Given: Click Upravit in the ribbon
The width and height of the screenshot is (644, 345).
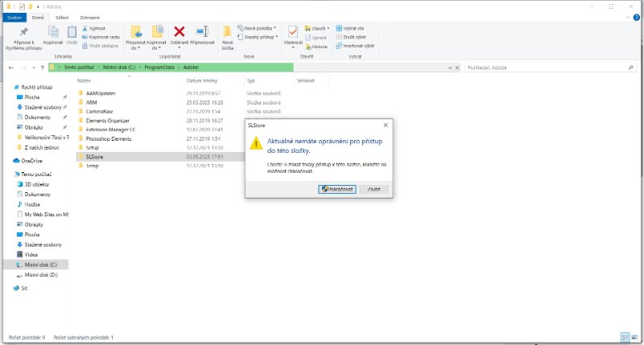Looking at the screenshot, I should pos(316,37).
